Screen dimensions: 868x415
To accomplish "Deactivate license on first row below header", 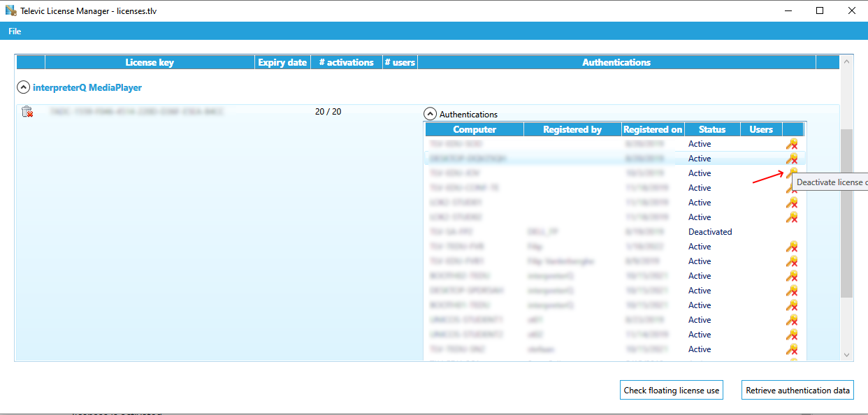I will tap(792, 144).
